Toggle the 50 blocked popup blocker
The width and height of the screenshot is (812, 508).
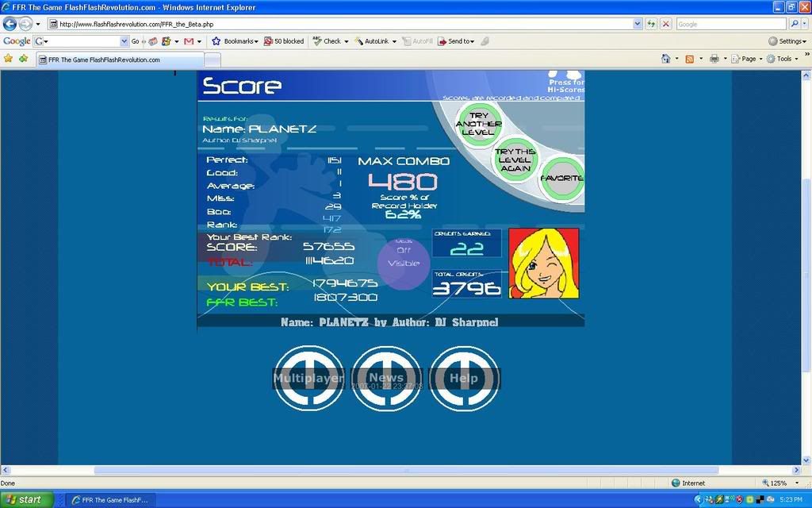pos(284,41)
